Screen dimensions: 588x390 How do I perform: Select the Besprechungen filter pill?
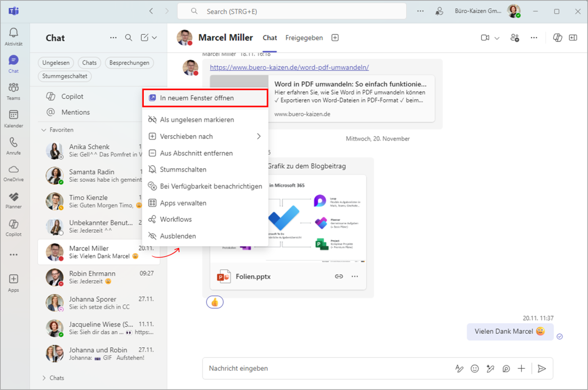[129, 62]
